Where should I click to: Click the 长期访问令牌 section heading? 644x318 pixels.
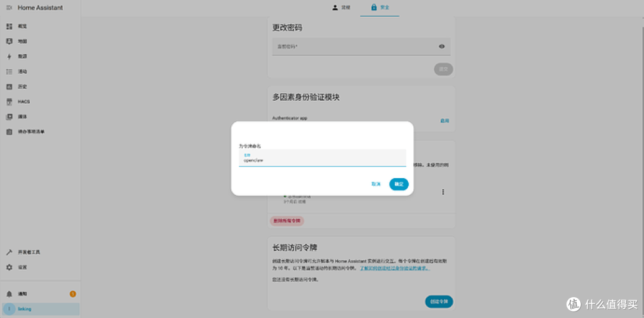pos(295,247)
